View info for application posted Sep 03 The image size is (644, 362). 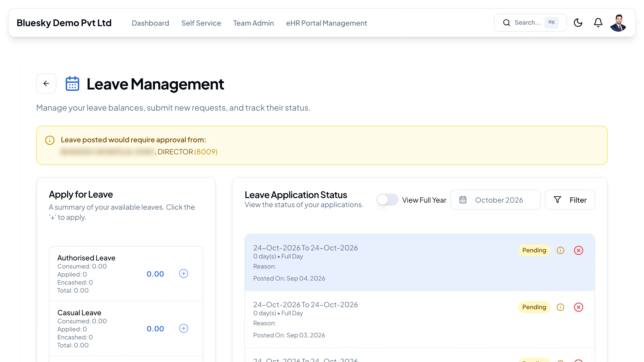(x=560, y=307)
